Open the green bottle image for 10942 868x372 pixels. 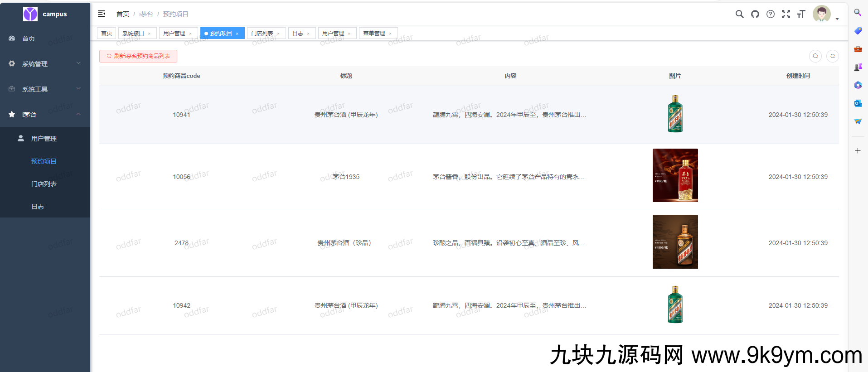tap(675, 304)
